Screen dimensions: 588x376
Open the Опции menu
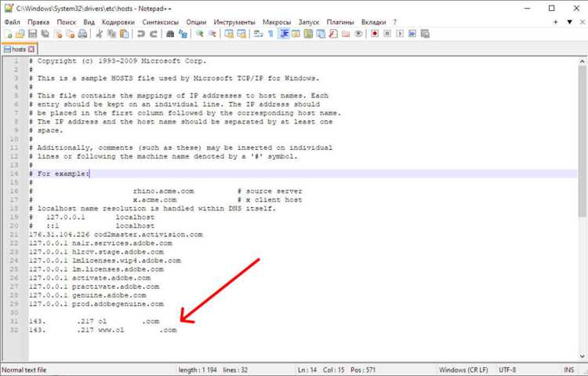coord(196,22)
